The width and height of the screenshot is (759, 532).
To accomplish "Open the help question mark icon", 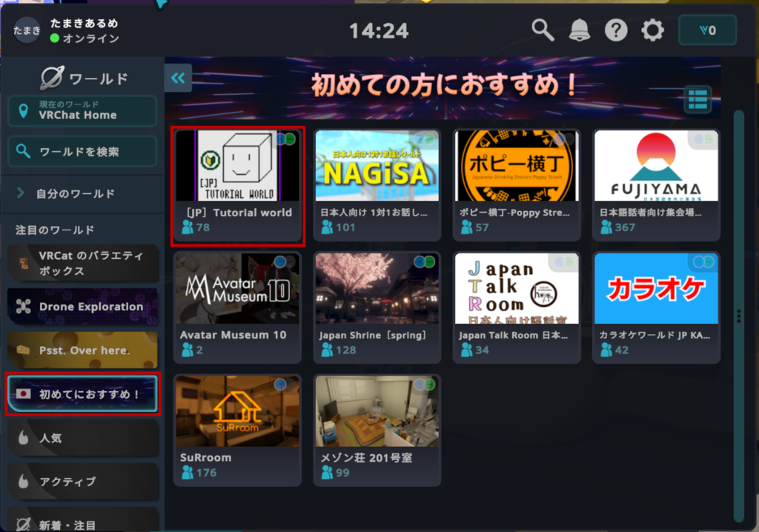I will 616,30.
